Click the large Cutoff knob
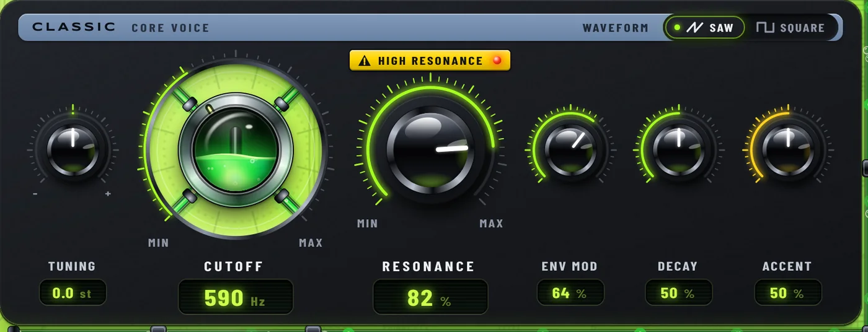This screenshot has height=332, width=868. (236, 149)
